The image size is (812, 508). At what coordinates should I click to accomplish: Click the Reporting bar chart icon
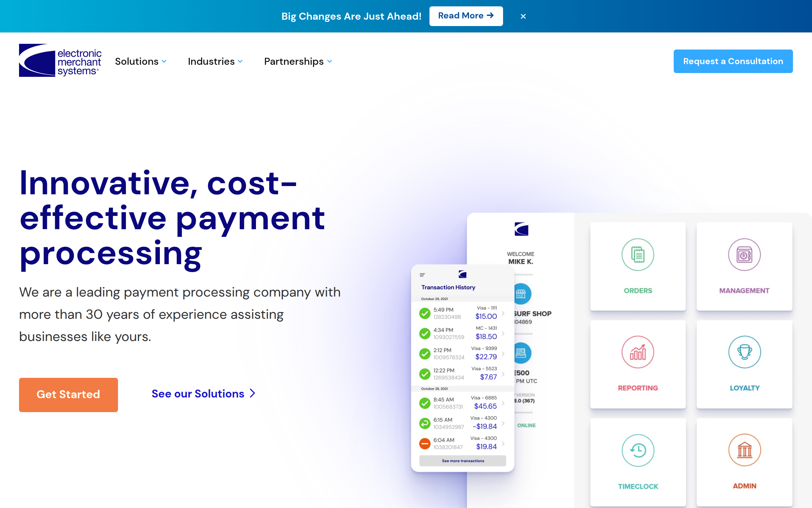[638, 352]
